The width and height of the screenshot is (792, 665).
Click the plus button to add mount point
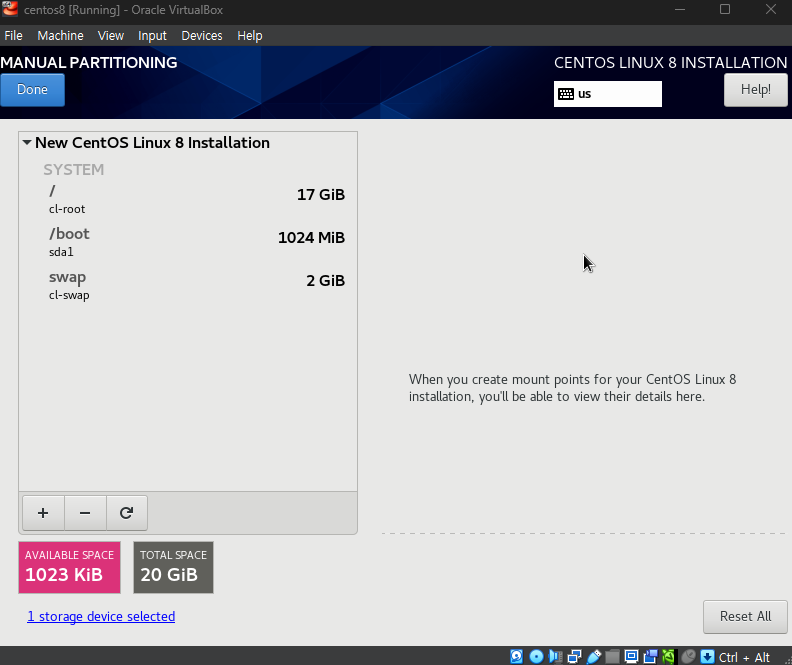coord(43,513)
